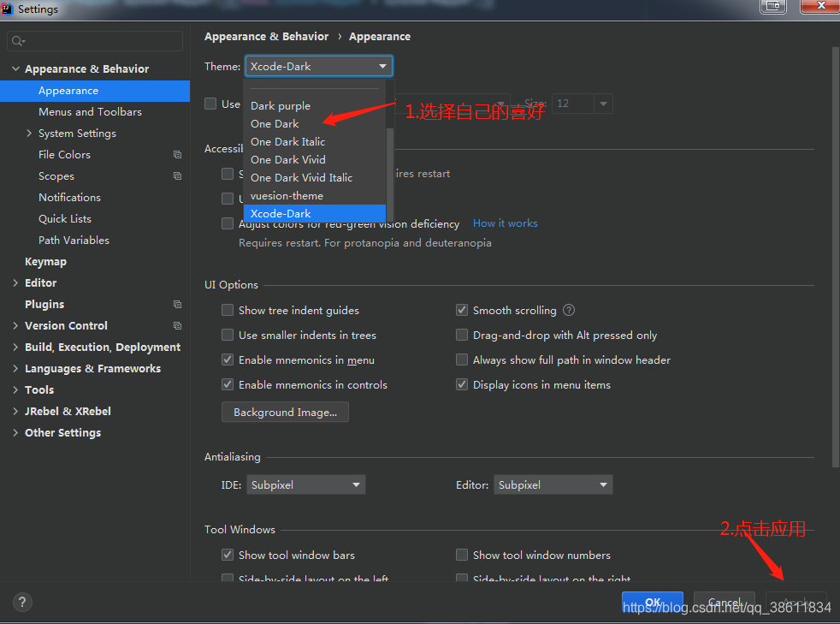Click Appearance & Behavior breadcrumb
840x624 pixels.
tap(266, 37)
